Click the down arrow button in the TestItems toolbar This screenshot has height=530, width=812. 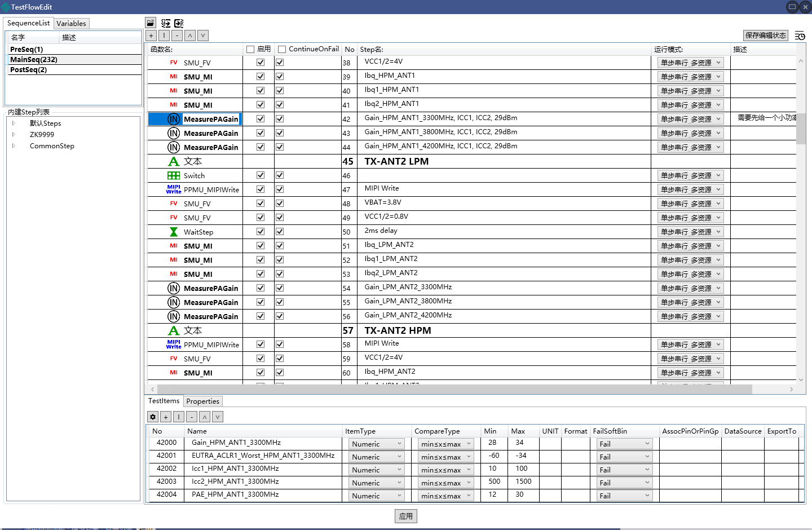pos(218,417)
